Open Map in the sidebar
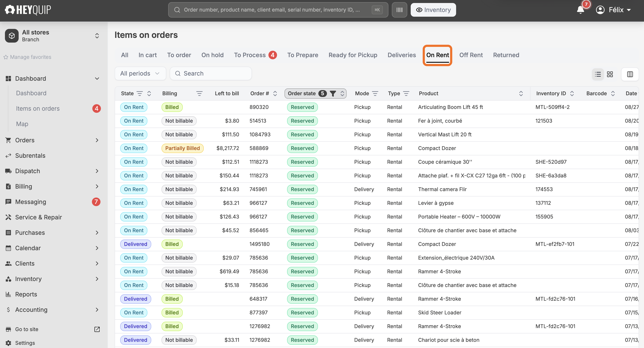This screenshot has height=348, width=644. (x=22, y=124)
